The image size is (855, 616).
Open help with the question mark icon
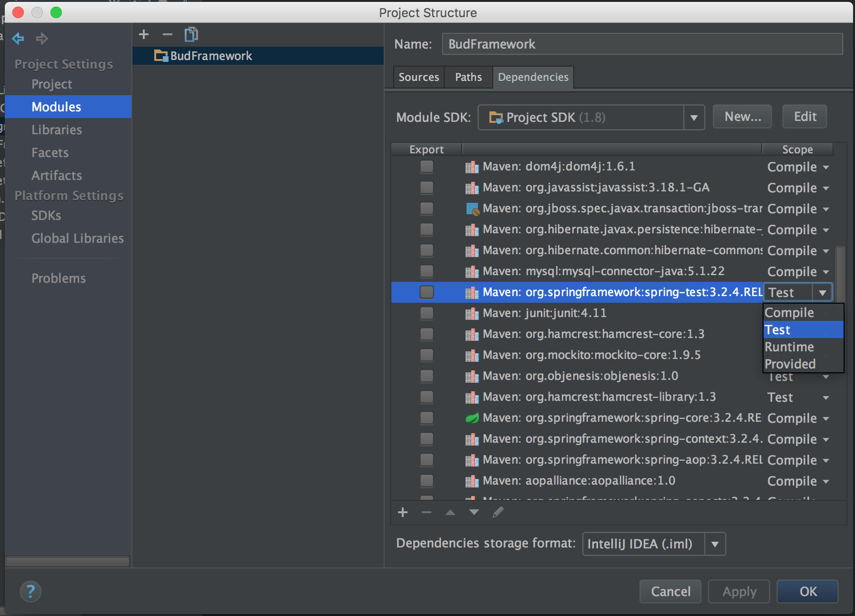(x=30, y=592)
